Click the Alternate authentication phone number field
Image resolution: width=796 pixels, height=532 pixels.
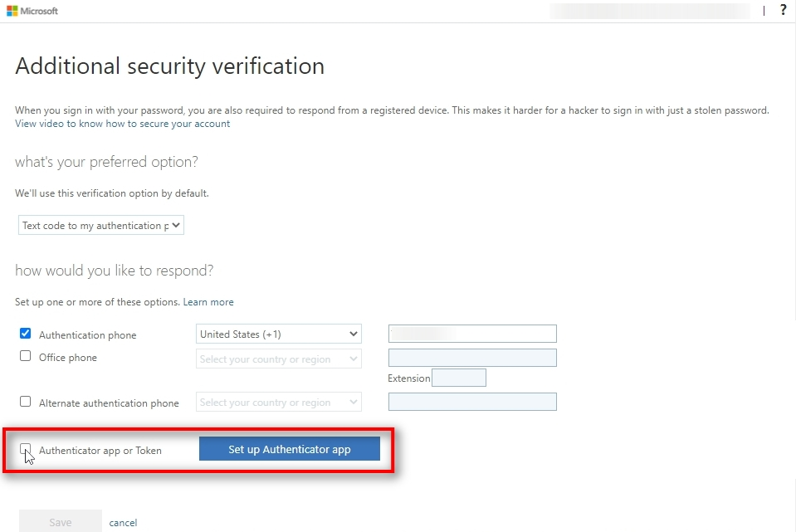click(472, 402)
